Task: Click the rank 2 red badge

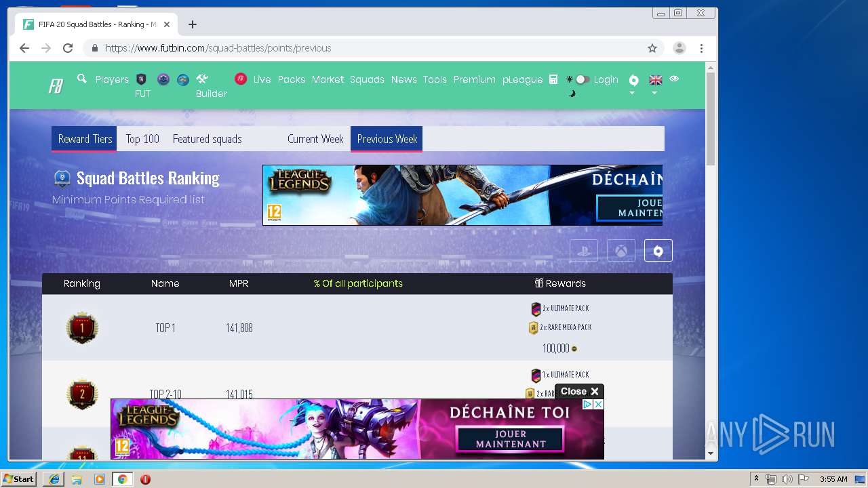Action: [x=82, y=394]
